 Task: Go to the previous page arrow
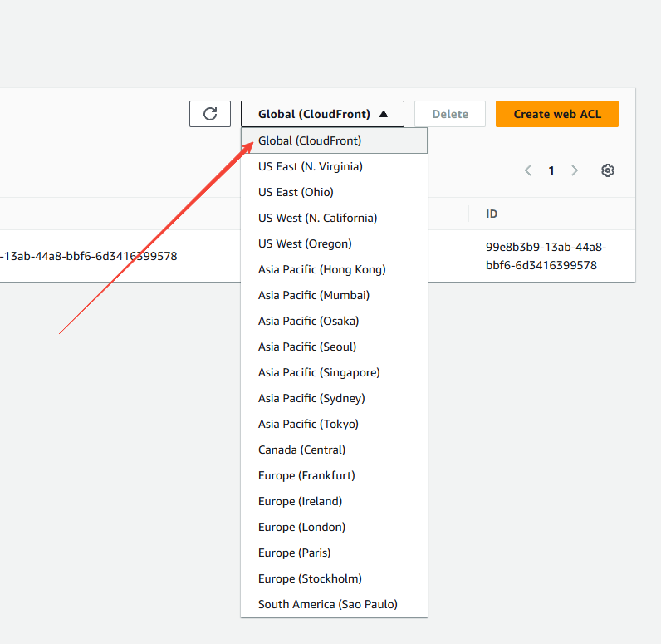pyautogui.click(x=528, y=170)
